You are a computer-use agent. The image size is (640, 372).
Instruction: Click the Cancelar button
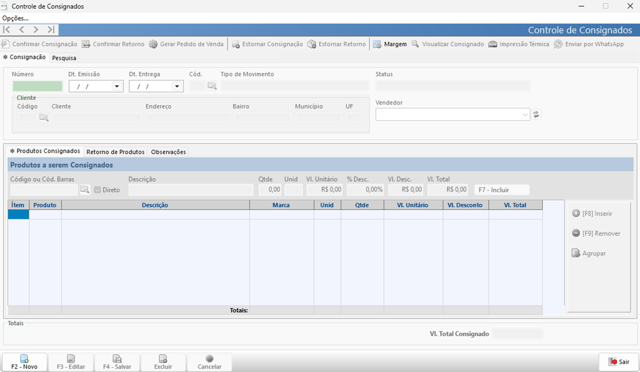209,362
